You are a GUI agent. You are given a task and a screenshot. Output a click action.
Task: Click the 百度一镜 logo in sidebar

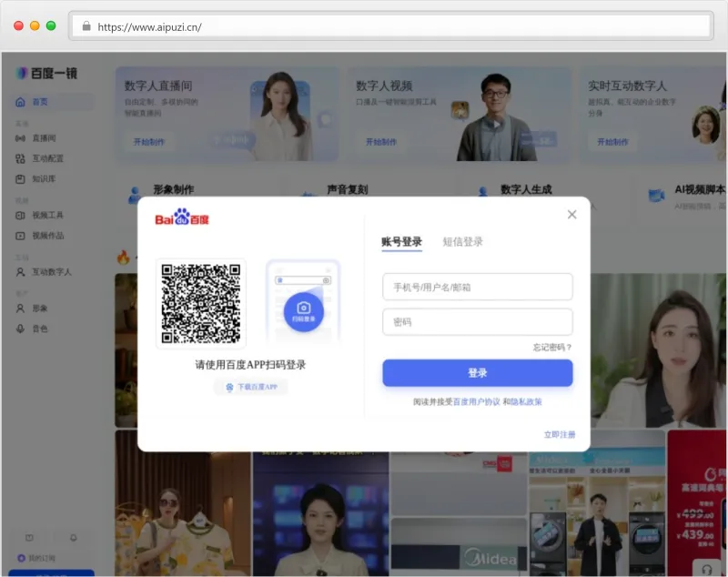click(x=46, y=74)
